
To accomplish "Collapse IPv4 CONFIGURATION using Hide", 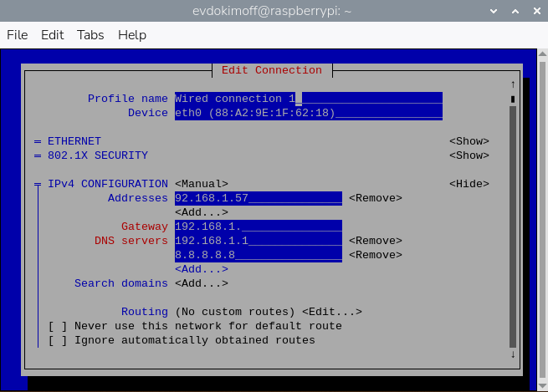I will point(469,184).
